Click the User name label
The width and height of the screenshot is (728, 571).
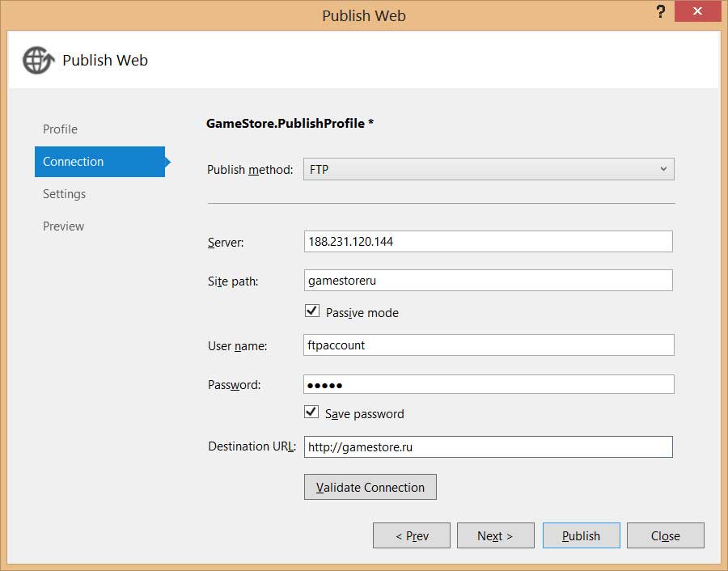[x=237, y=346]
